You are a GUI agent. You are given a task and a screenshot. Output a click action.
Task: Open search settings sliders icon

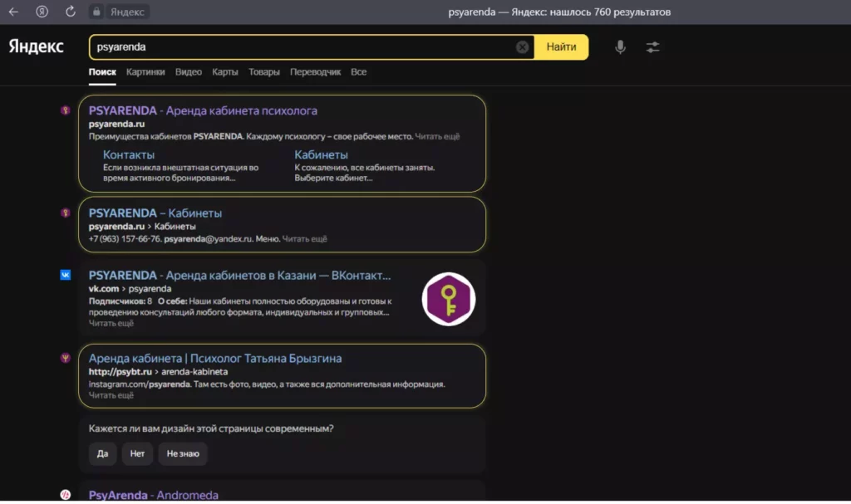click(652, 47)
